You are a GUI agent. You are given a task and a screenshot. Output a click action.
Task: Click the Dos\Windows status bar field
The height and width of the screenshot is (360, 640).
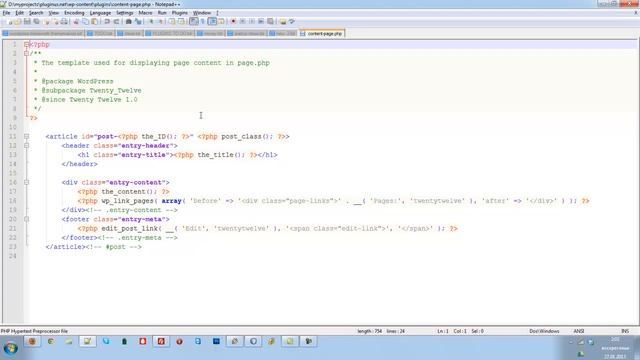tap(544, 331)
